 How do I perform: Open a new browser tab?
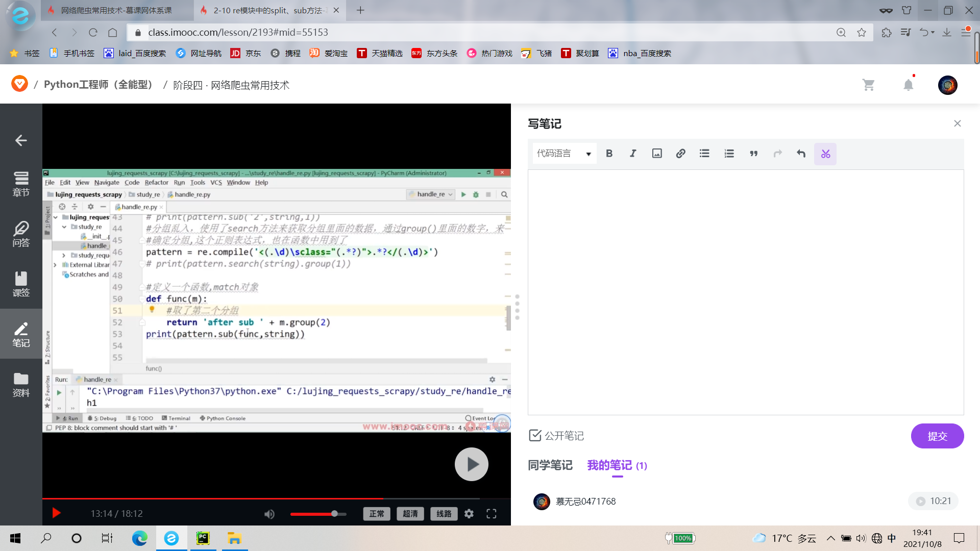[360, 10]
